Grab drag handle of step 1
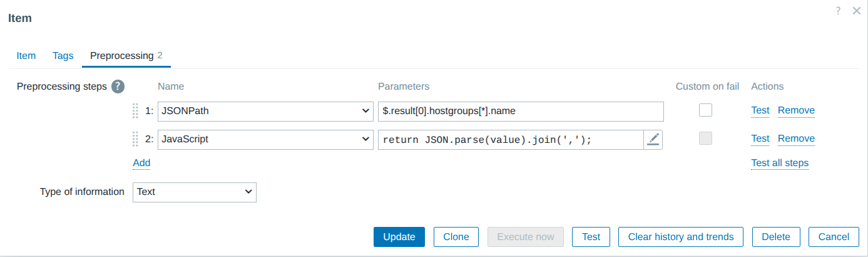868x257 pixels. pos(135,111)
